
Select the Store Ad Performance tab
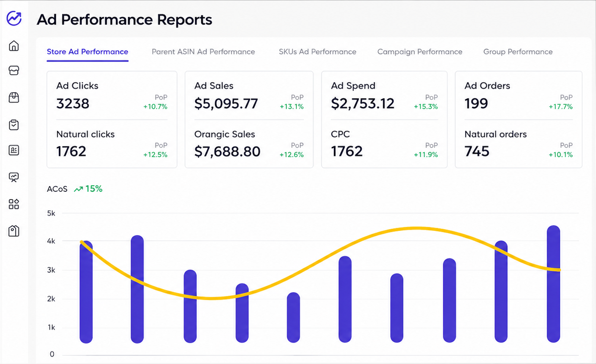pyautogui.click(x=88, y=52)
